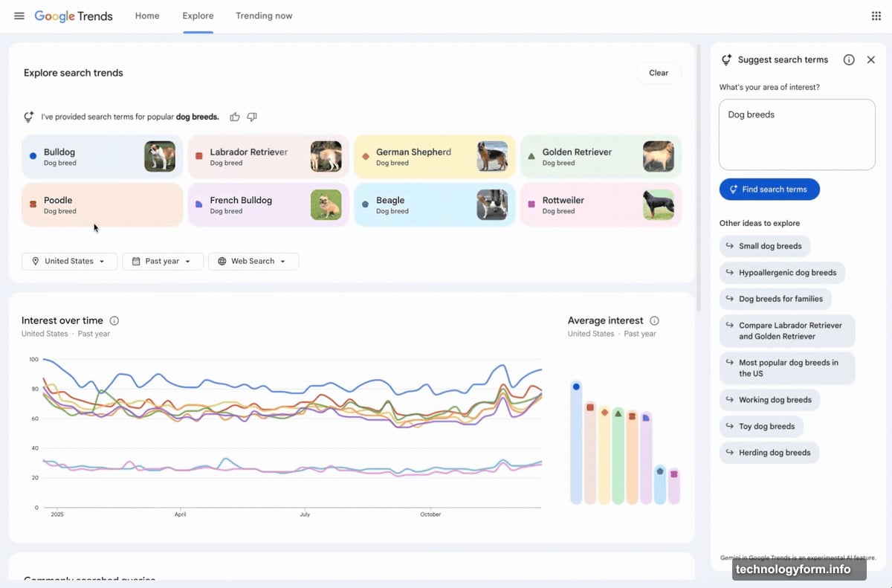The image size is (892, 588).
Task: Click the main page vertical scrollbar
Action: tap(698, 177)
